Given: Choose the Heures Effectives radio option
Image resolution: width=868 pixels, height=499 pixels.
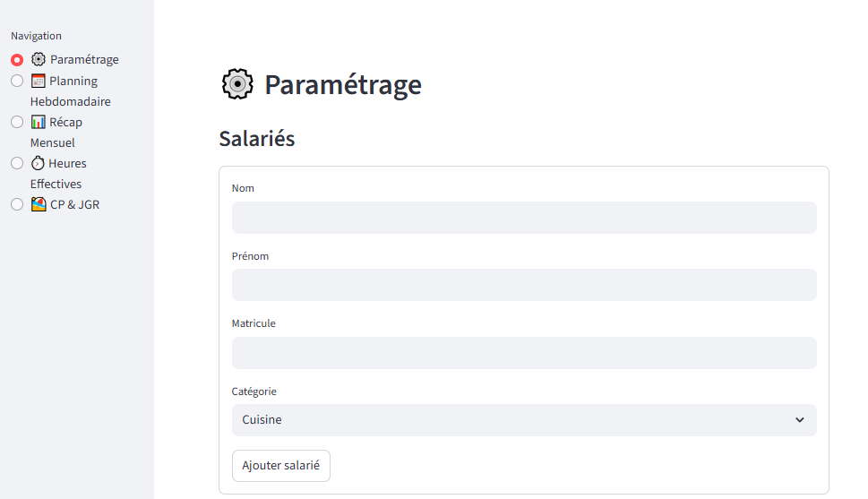Looking at the screenshot, I should 17,163.
